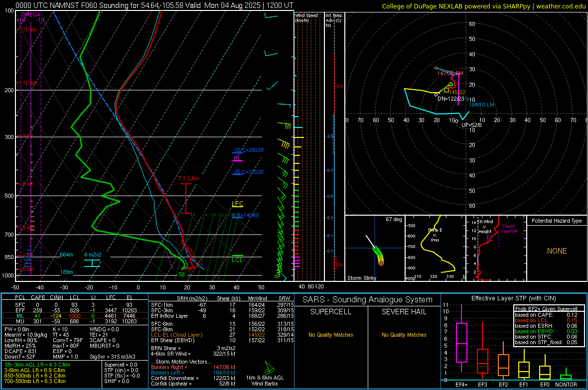Click the SFC-1km shear table row

pyautogui.click(x=222, y=305)
